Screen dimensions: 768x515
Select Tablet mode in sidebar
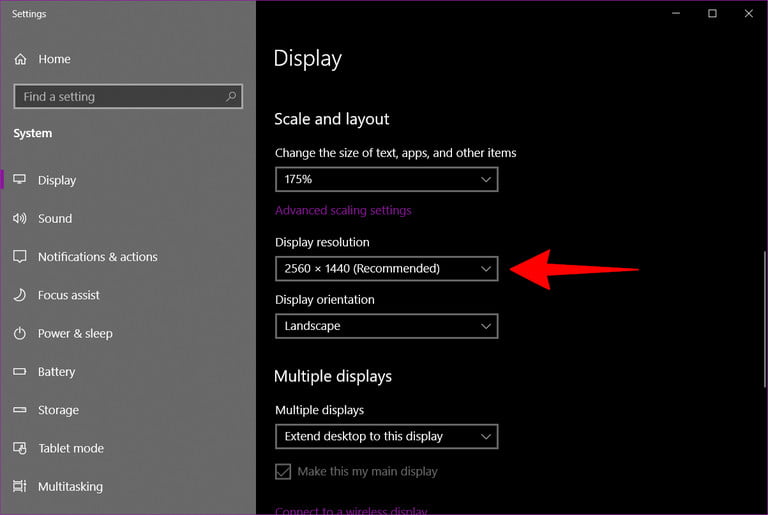pos(128,448)
